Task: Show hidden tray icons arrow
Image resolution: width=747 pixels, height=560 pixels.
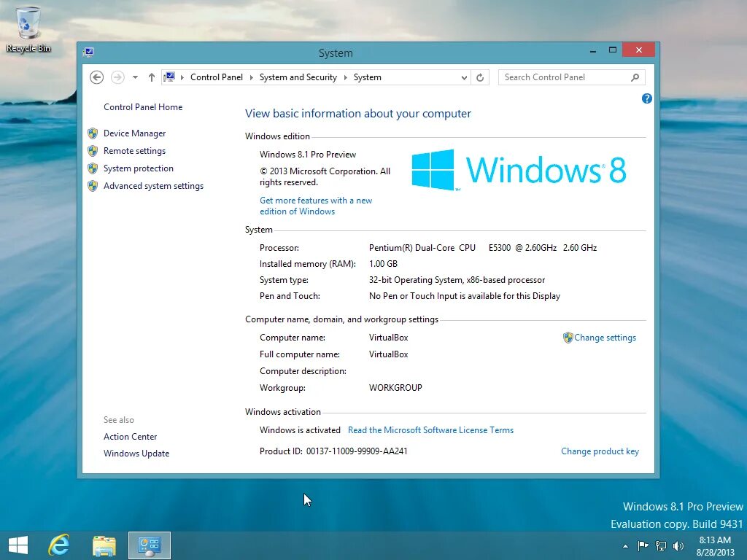Action: click(625, 546)
